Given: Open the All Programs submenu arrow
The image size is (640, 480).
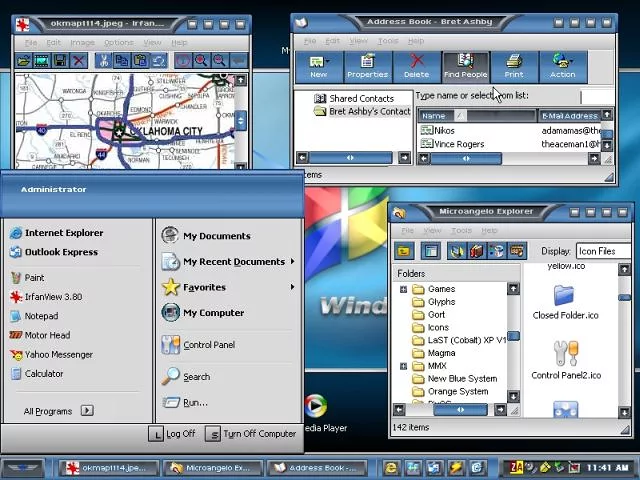Looking at the screenshot, I should click(x=87, y=410).
